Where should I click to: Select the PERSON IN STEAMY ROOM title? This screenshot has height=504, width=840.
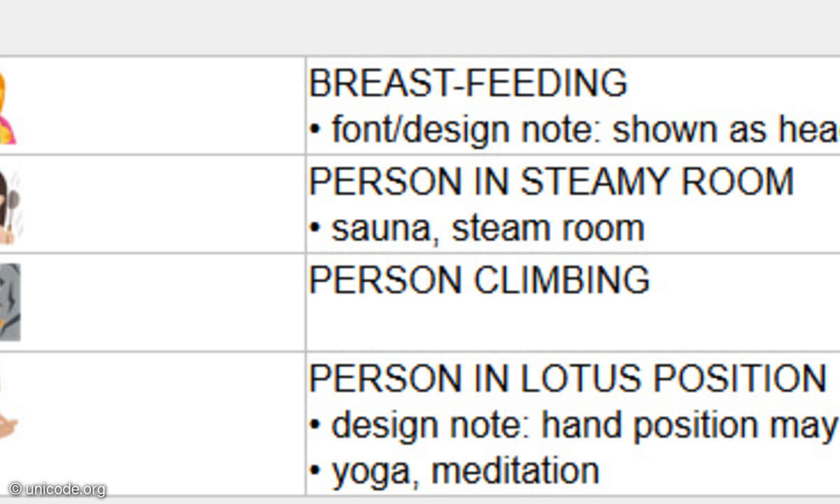pyautogui.click(x=551, y=182)
